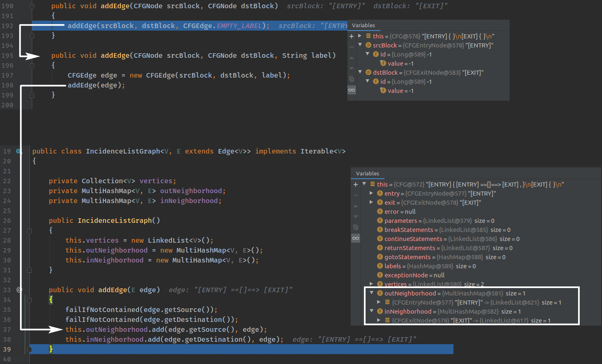Click New Watch plus in outNeighborhood Variables panel

tap(355, 184)
